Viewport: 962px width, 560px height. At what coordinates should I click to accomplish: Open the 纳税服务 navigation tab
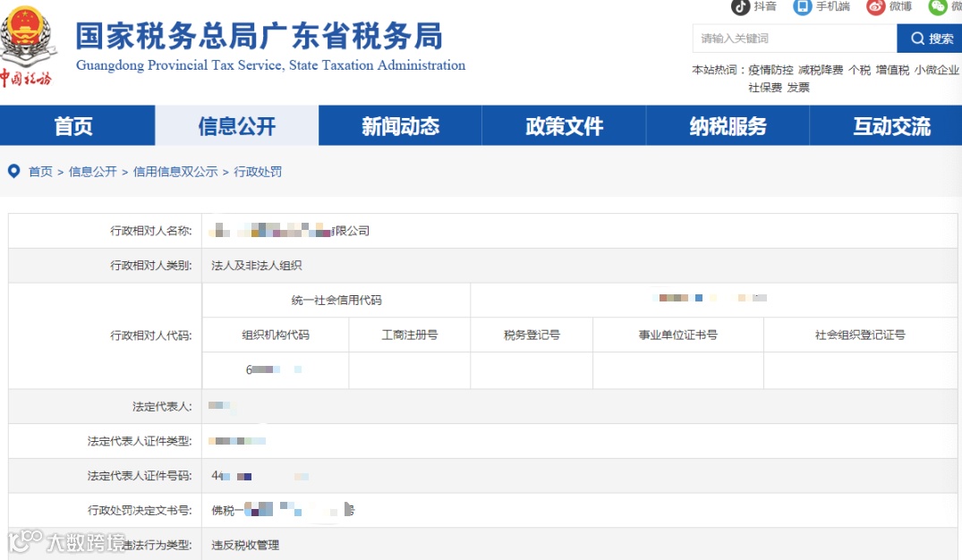pos(728,126)
